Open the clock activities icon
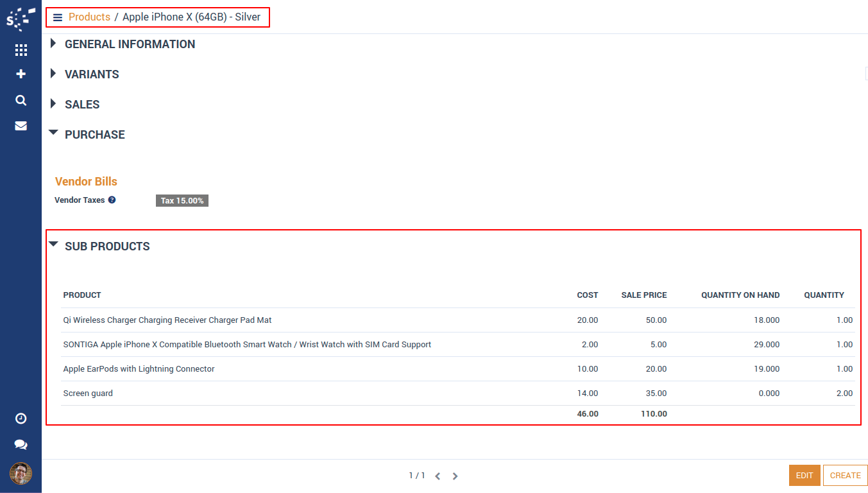The image size is (868, 493). point(21,419)
